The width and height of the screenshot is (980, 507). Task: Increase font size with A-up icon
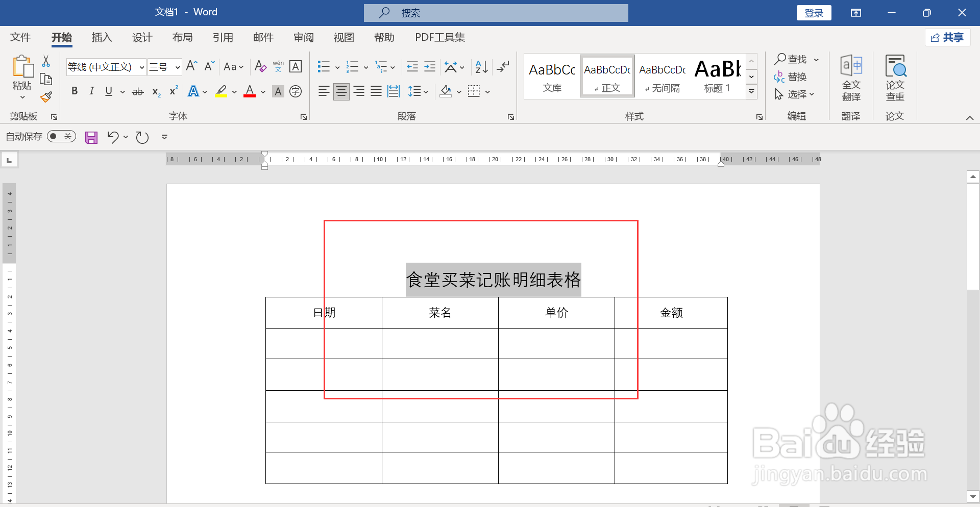(191, 66)
